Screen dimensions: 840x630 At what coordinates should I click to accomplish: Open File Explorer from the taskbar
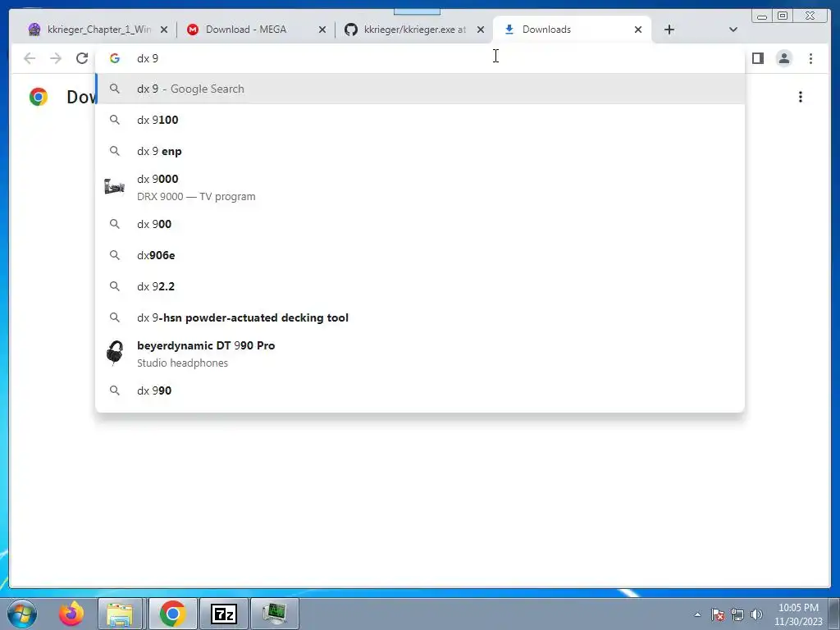coord(120,614)
